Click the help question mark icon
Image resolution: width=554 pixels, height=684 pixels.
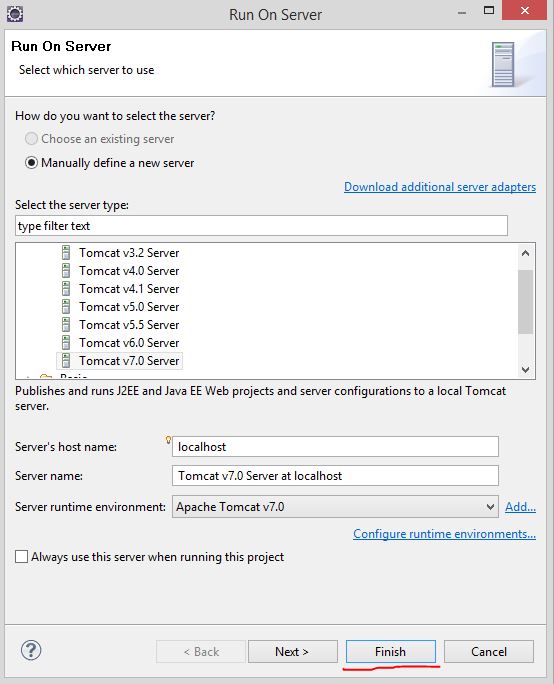(x=31, y=650)
